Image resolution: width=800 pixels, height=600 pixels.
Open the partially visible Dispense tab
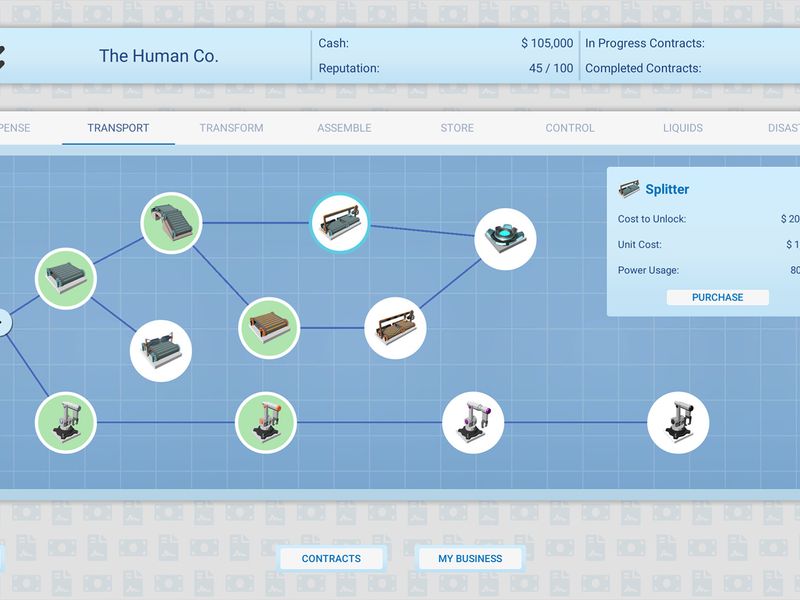(15, 128)
